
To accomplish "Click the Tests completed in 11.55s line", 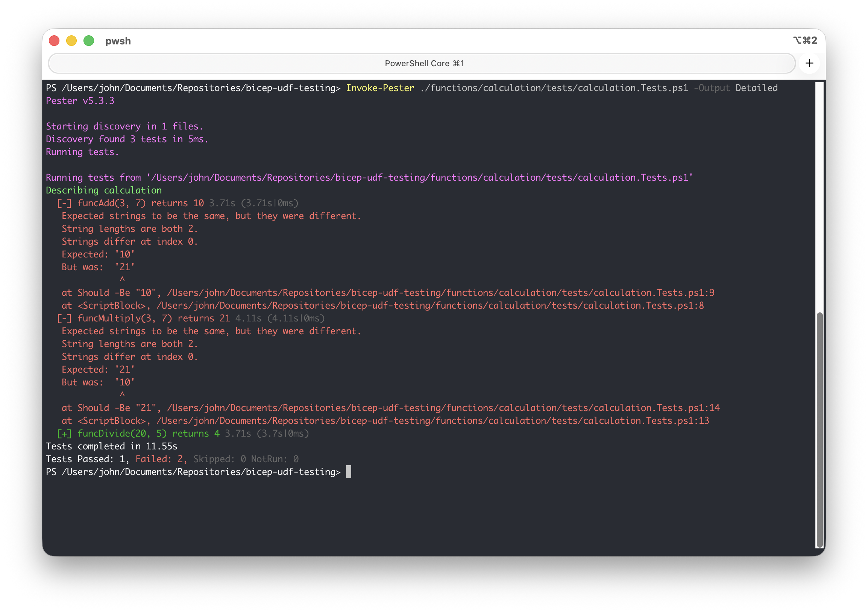I will point(112,446).
